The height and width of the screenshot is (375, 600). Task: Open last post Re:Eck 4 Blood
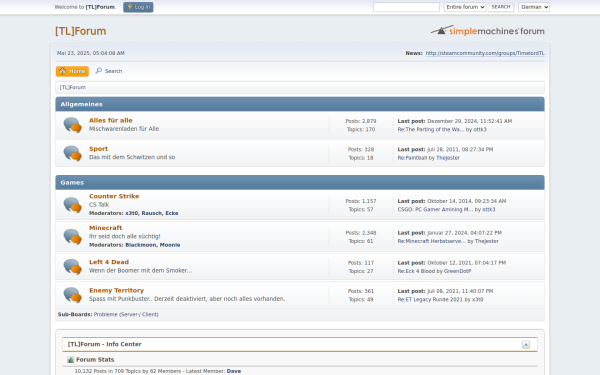416,271
